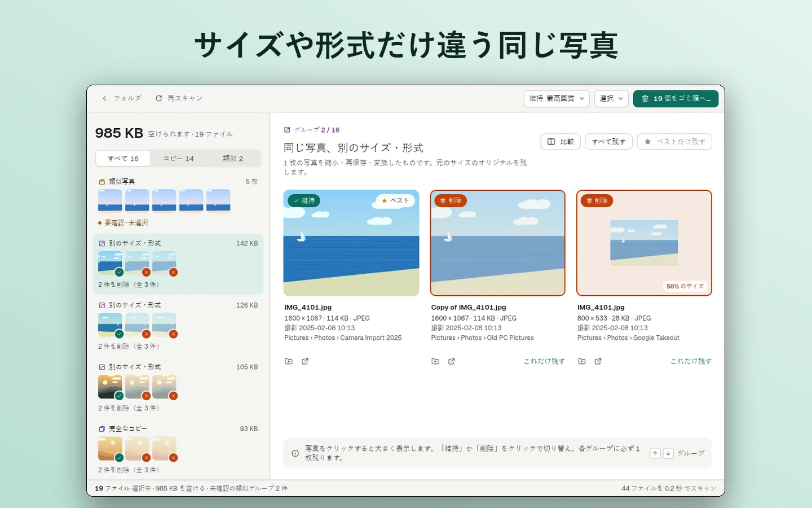Click the すべて残す button
812x508 pixels.
click(x=608, y=142)
